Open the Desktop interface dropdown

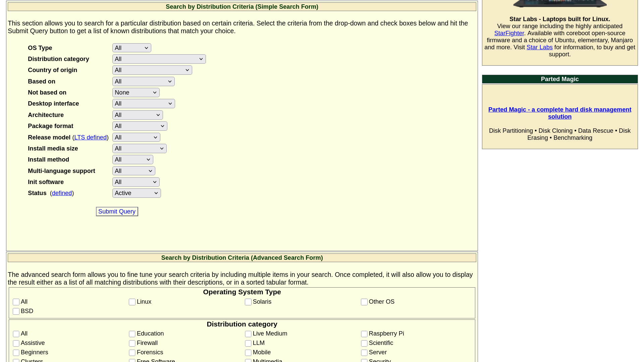point(143,103)
